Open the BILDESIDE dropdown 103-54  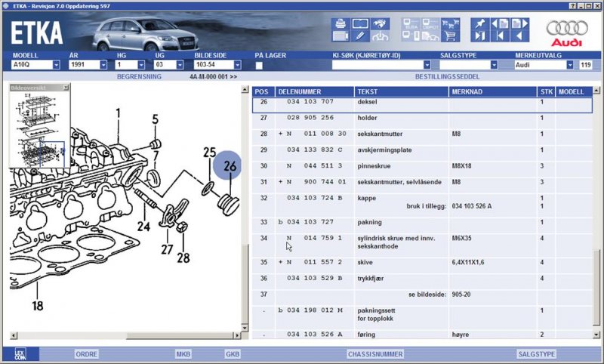pyautogui.click(x=237, y=65)
